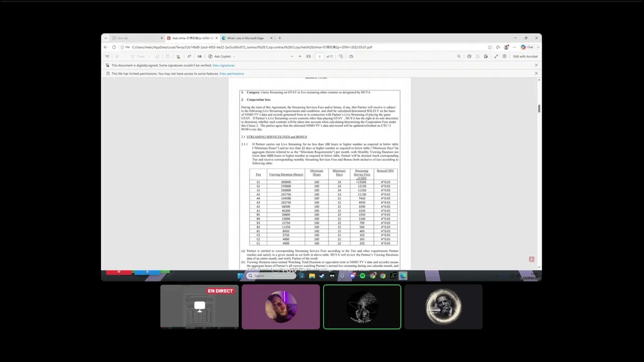
Task: Zoom out of the PDF document
Action: 291,56
